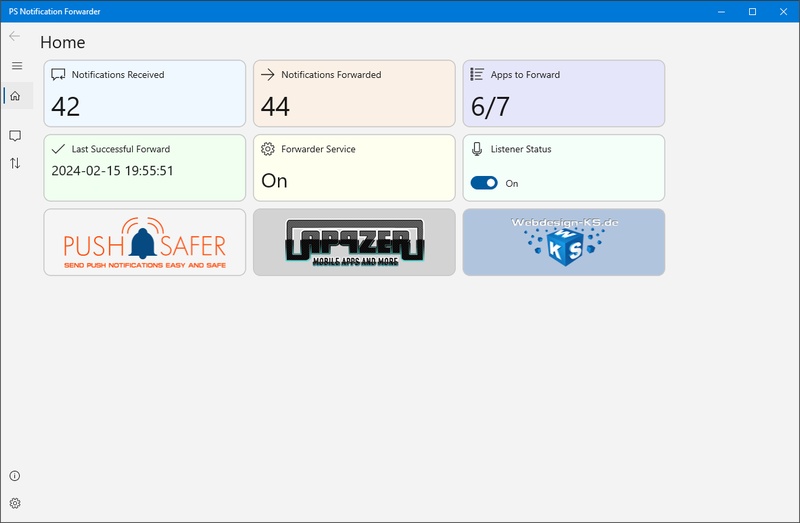Click the Forwarder Service label

[318, 149]
